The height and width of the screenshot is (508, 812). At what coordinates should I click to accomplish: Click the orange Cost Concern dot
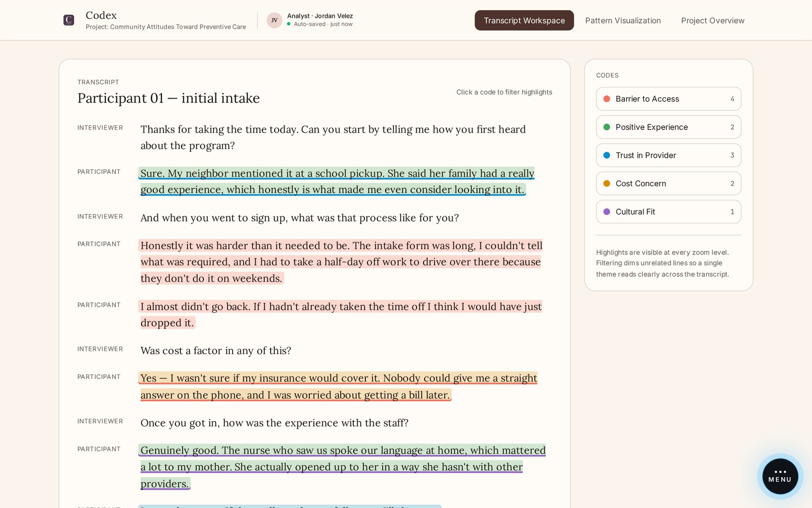pos(607,183)
